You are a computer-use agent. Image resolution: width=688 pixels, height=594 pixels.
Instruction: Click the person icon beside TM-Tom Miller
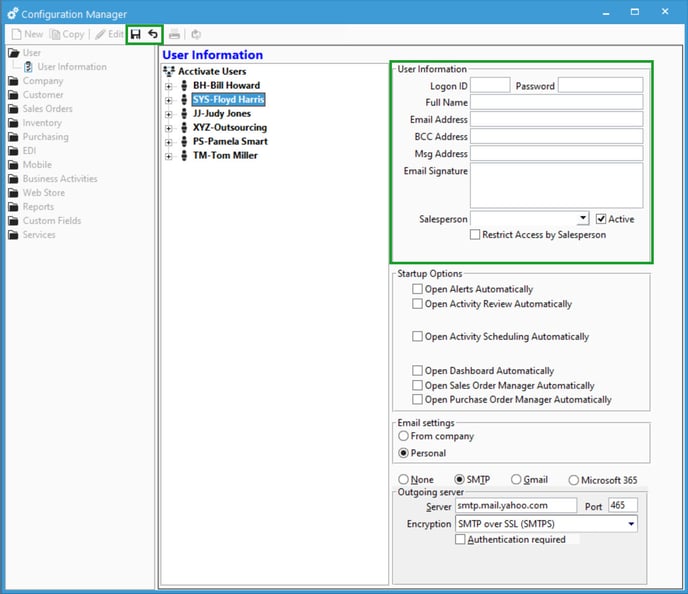pos(184,156)
